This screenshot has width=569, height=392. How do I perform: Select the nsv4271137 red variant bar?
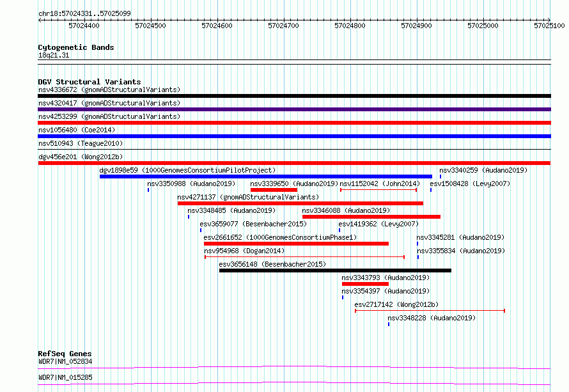pos(300,203)
